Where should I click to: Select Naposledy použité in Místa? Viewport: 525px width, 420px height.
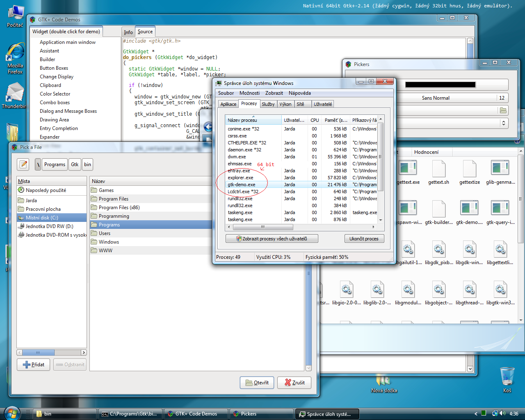pos(52,190)
